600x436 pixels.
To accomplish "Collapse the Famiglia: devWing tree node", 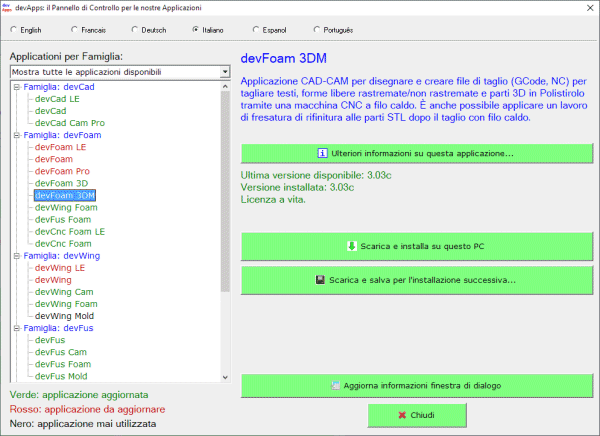I will [16, 256].
